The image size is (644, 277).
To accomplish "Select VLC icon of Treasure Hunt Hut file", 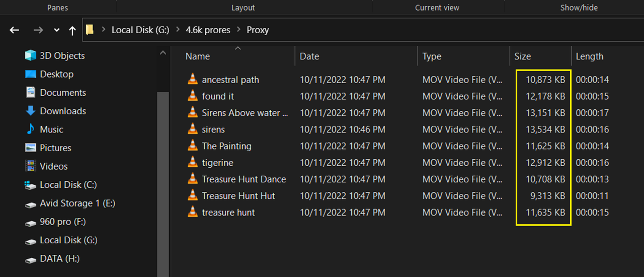I will coord(192,195).
